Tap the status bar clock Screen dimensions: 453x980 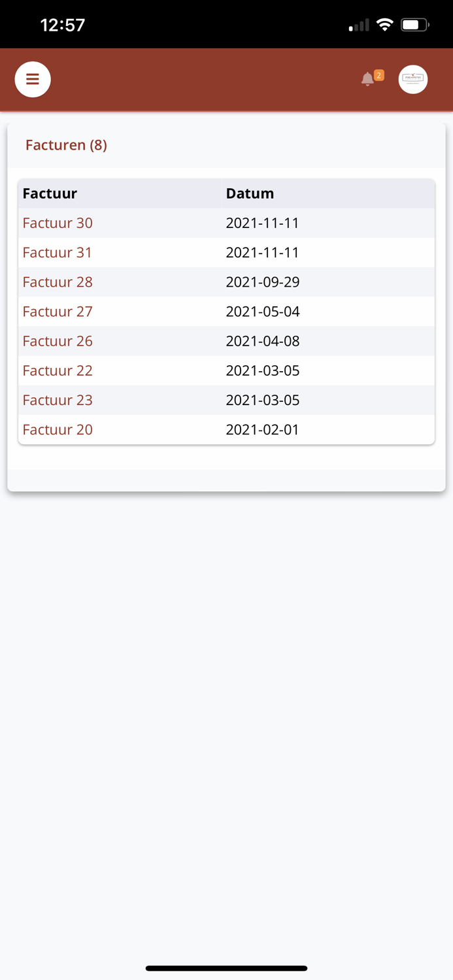click(x=63, y=25)
